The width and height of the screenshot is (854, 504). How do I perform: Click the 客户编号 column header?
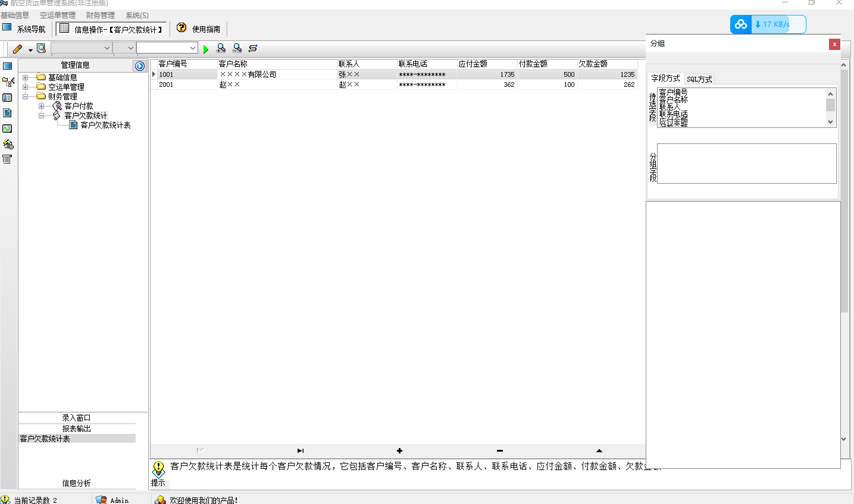pos(187,64)
